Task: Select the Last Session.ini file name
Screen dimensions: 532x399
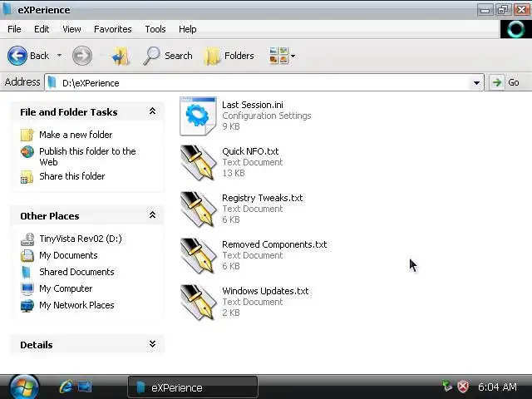Action: (x=253, y=105)
